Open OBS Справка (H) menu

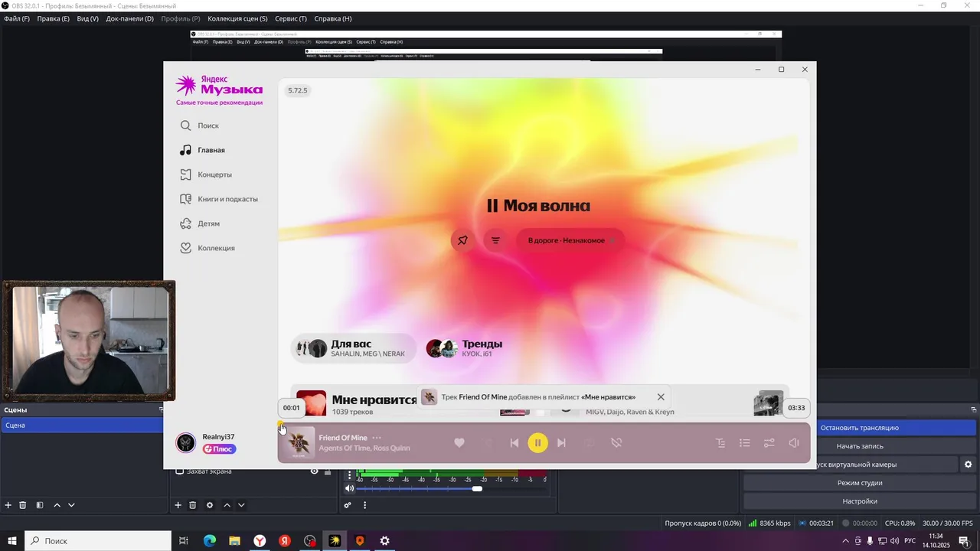333,18
